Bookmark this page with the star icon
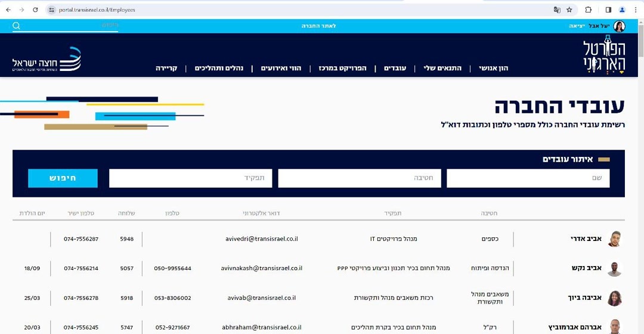 coord(569,10)
